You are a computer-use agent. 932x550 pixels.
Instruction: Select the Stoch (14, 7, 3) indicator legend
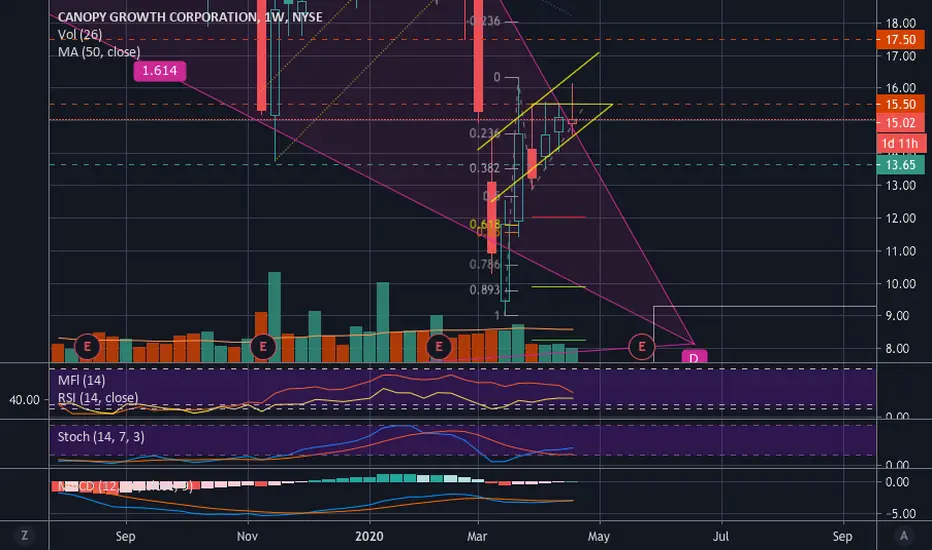(100, 436)
